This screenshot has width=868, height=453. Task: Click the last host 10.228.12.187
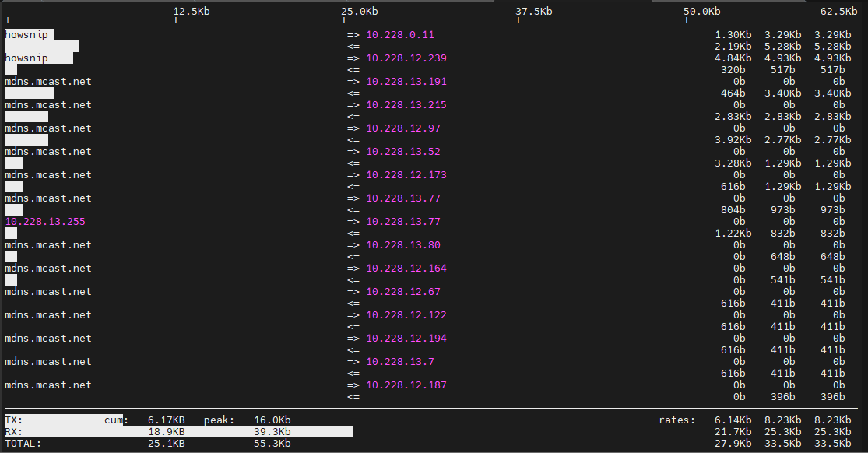(406, 385)
